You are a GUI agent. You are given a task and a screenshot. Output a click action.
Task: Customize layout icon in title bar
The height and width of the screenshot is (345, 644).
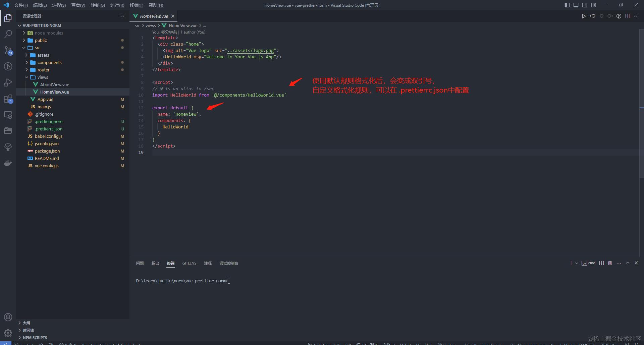(593, 5)
